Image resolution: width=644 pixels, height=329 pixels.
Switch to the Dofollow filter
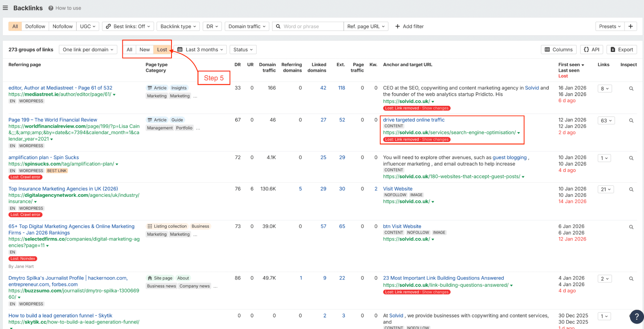click(35, 26)
